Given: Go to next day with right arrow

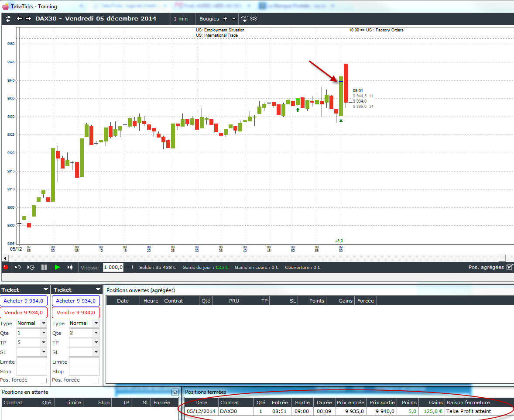Looking at the screenshot, I should [x=28, y=19].
